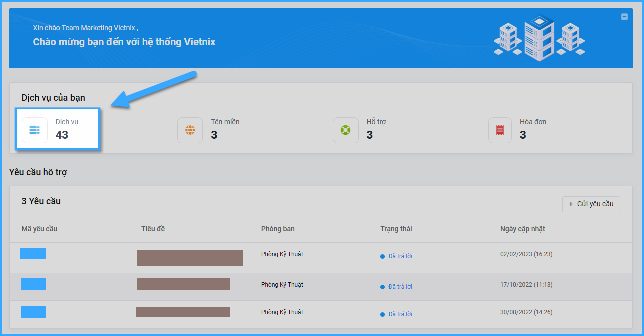
Task: Click the Yêu cầu hỗ trợ section title
Action: tap(38, 172)
